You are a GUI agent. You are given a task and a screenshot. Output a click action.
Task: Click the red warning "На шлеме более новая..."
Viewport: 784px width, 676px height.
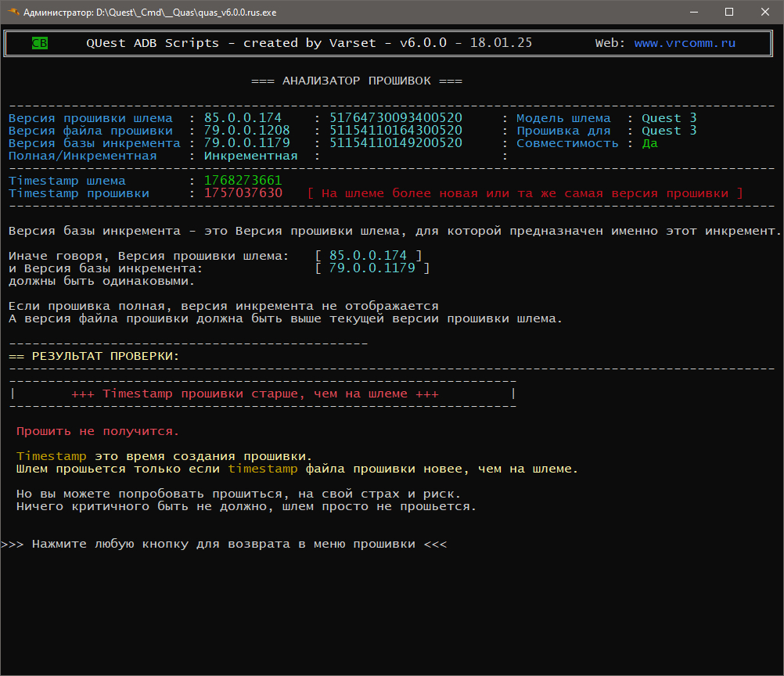pyautogui.click(x=525, y=193)
